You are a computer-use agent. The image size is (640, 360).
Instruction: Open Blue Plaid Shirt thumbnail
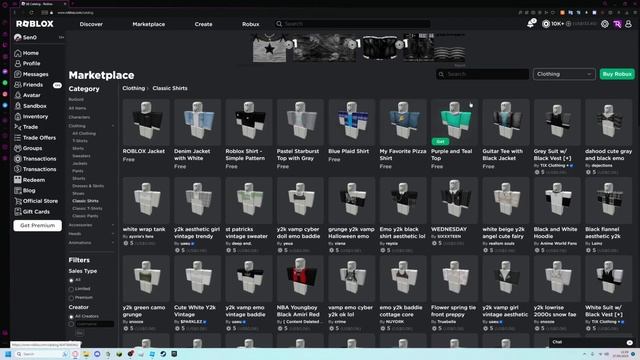351,122
